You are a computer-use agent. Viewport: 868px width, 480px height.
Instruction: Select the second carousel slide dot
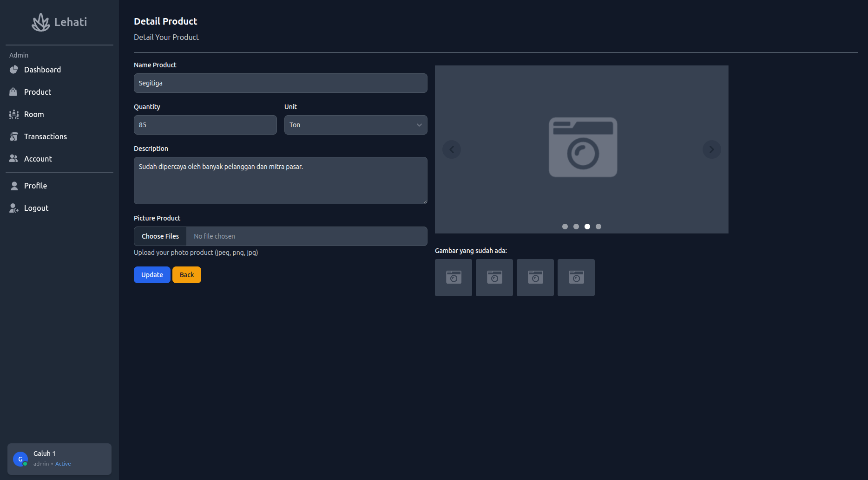click(576, 227)
